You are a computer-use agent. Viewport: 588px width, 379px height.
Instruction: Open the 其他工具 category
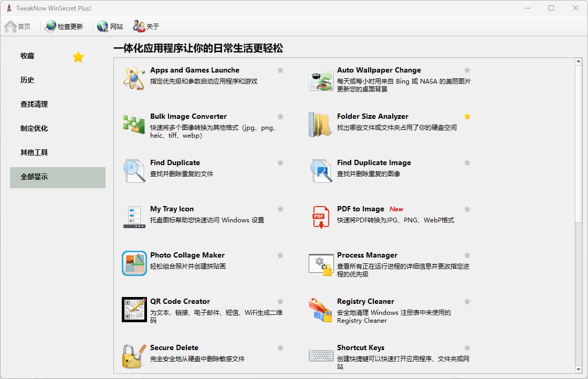[x=58, y=152]
